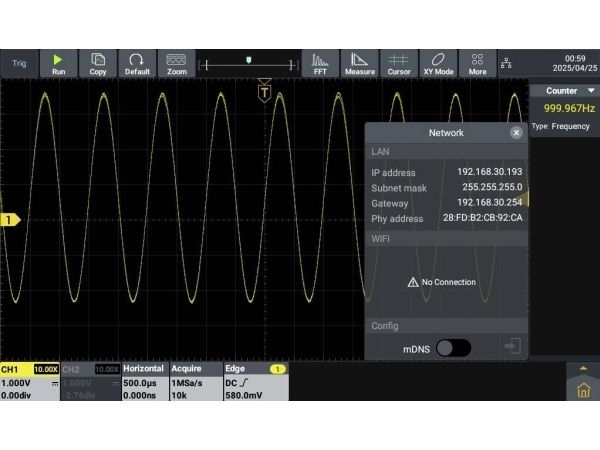This screenshot has height=450, width=600.
Task: Activate the Zoom waveform tool
Action: point(176,64)
